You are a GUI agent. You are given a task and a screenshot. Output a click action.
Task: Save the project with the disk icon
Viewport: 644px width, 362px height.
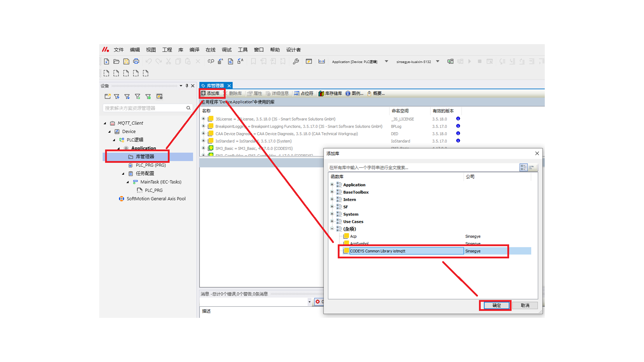pos(126,61)
